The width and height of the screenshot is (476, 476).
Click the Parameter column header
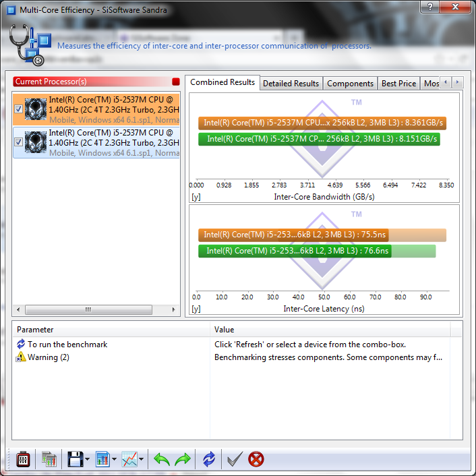(111, 330)
